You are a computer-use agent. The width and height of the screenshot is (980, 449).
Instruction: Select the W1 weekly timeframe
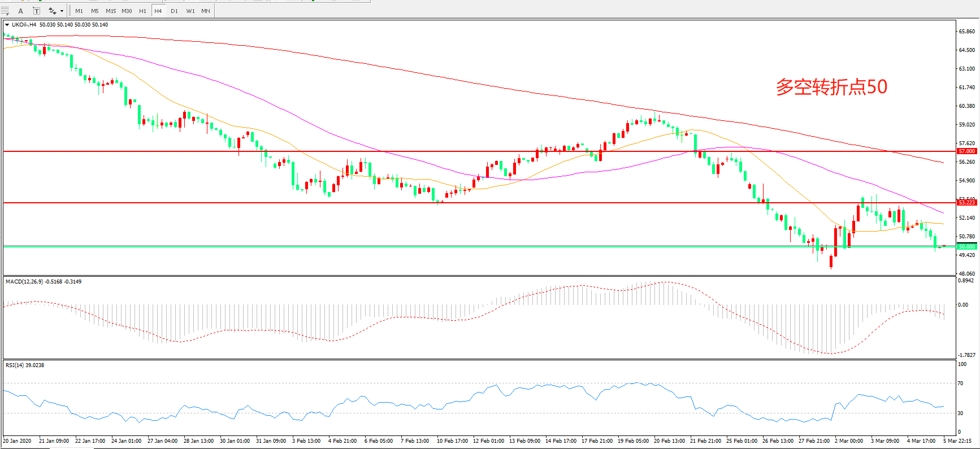click(190, 11)
